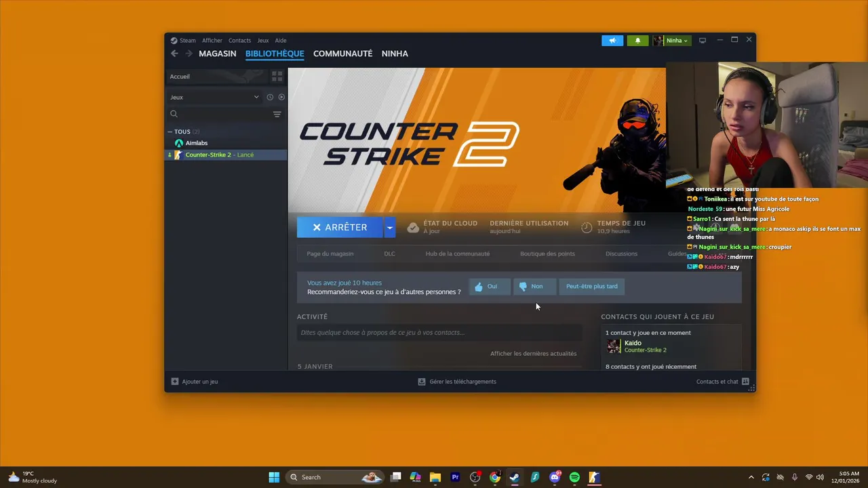Open the Afficher menu
This screenshot has height=488, width=868.
[212, 41]
